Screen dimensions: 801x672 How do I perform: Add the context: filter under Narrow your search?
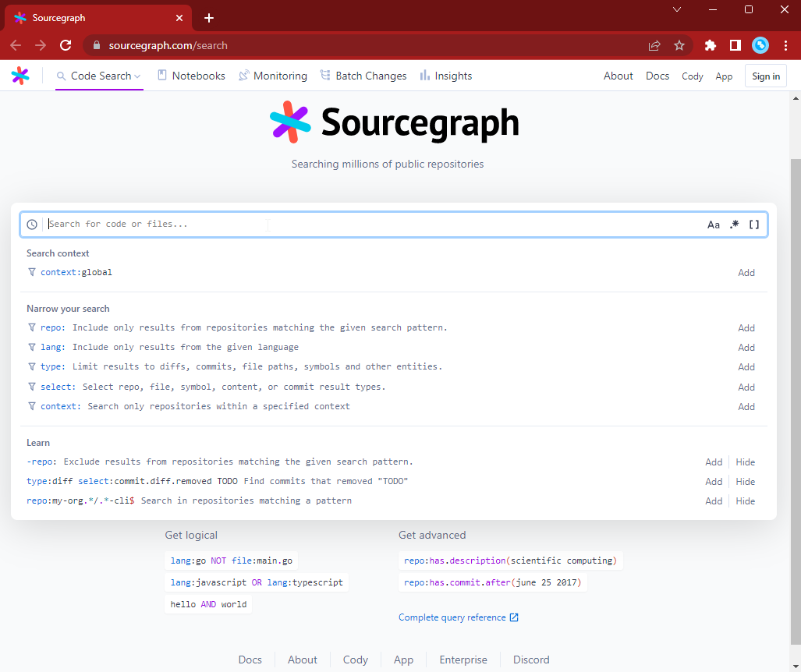(746, 407)
